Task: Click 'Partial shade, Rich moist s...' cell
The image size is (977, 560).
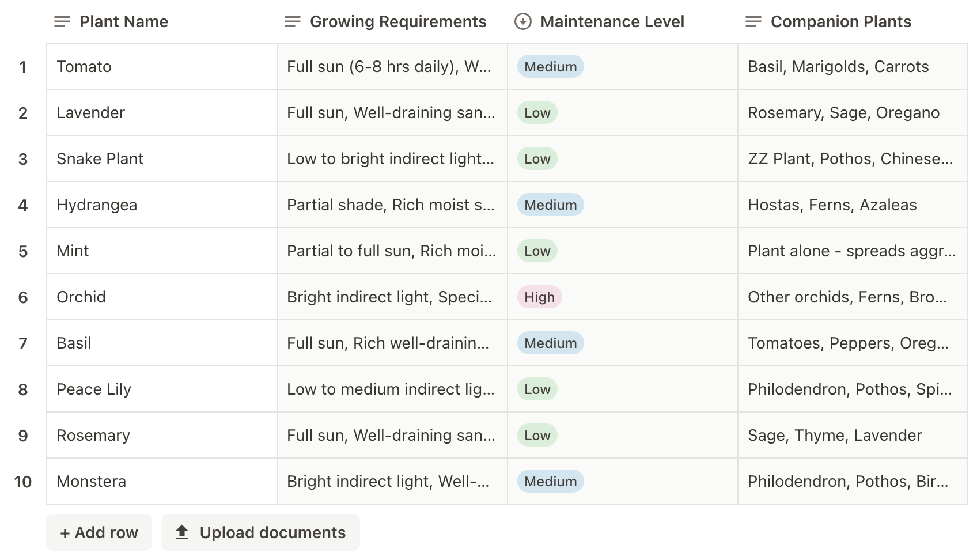Action: [392, 205]
